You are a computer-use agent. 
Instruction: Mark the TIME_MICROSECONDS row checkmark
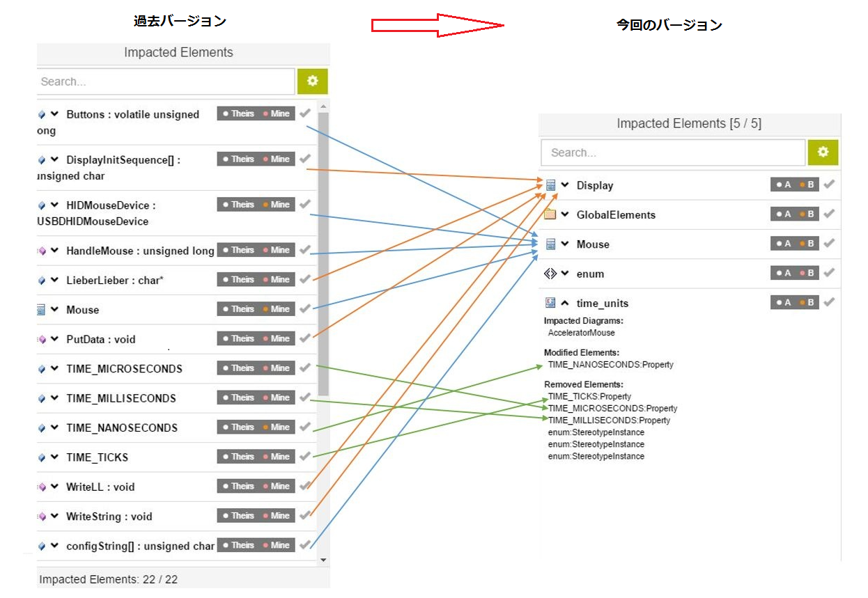point(304,367)
